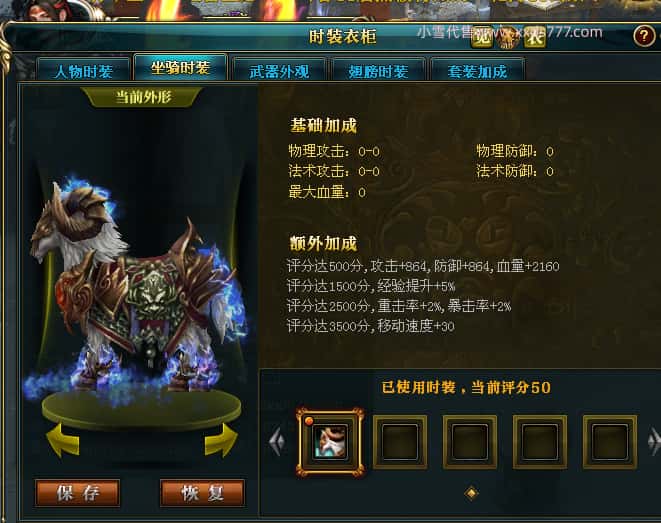Select the goat mount costume slot
Image resolution: width=661 pixels, height=523 pixels.
330,442
